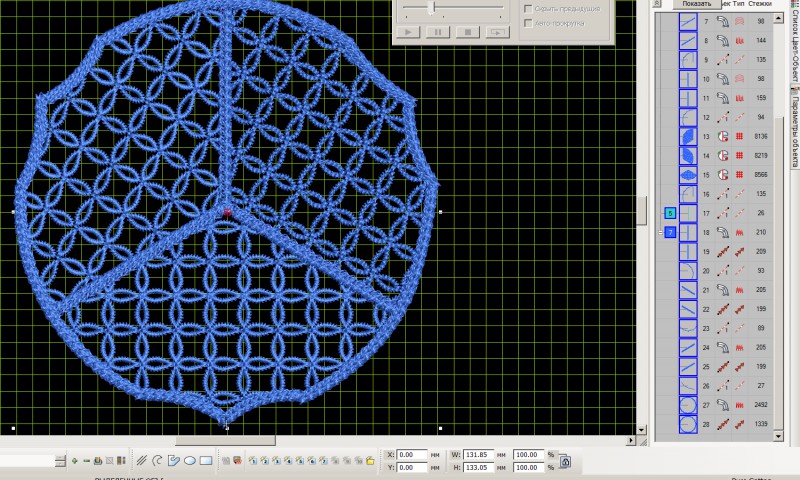Click stitch count 2492 in row 27
This screenshot has height=480, width=800.
[761, 405]
